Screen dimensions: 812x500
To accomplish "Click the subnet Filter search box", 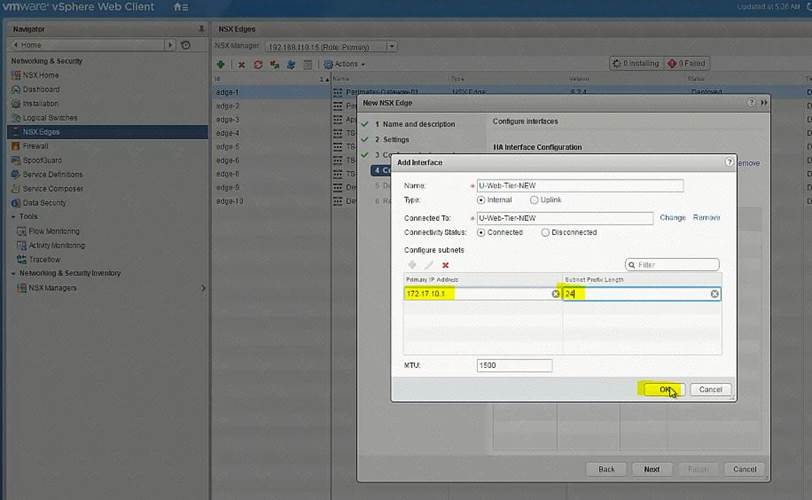I will click(x=676, y=265).
